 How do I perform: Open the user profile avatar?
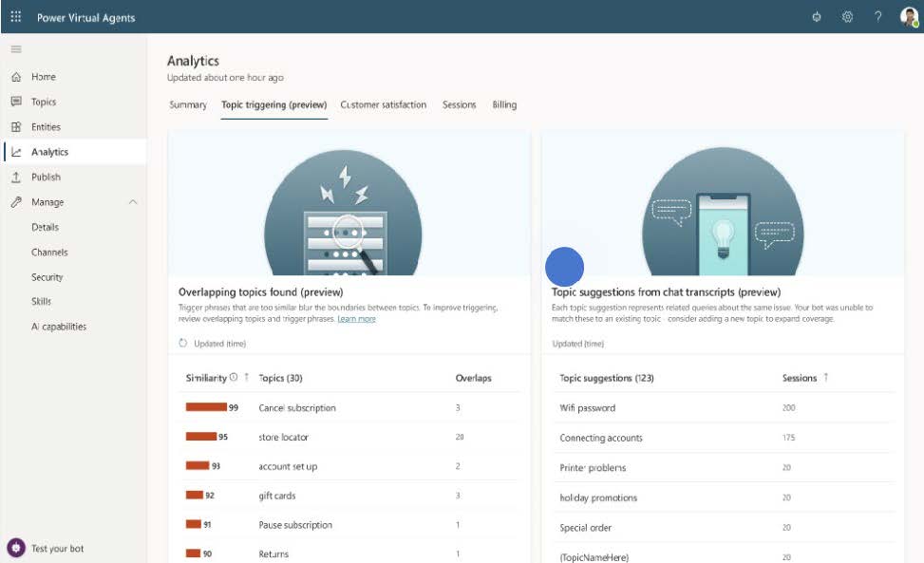(x=909, y=16)
